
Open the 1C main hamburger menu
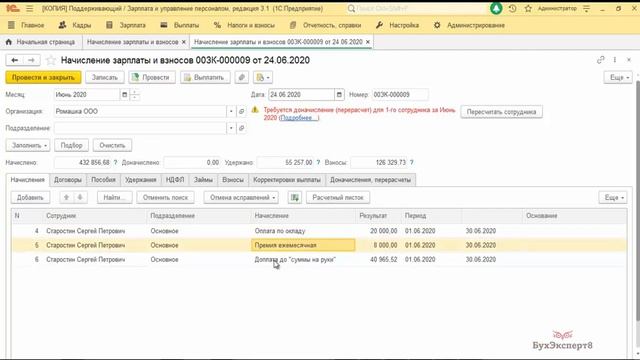point(29,8)
